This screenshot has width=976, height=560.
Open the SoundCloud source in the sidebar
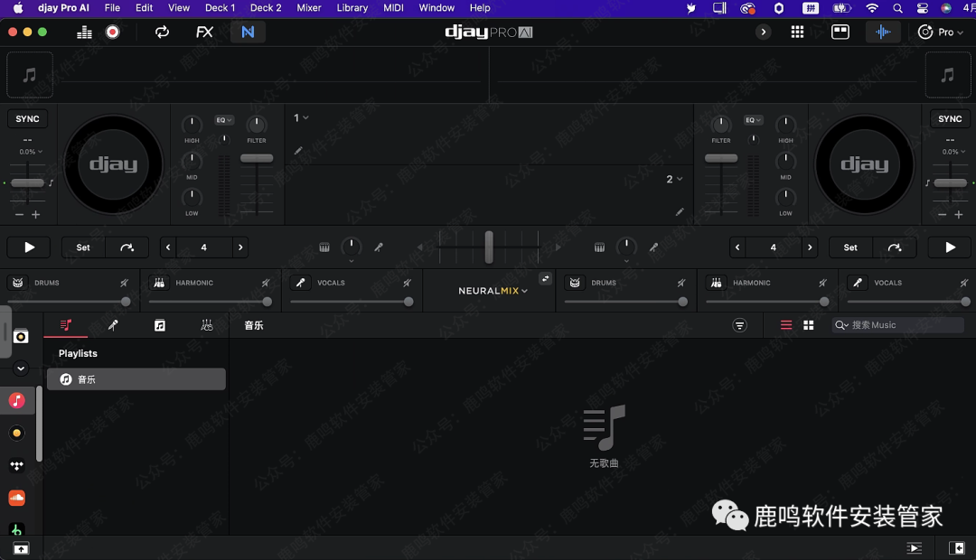[16, 498]
